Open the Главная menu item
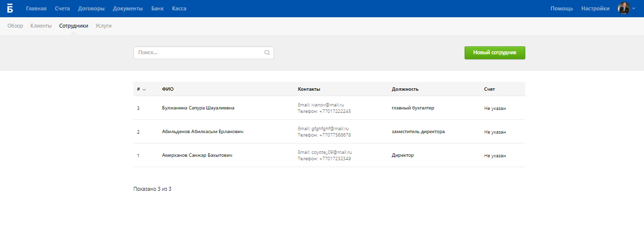This screenshot has width=644, height=248. click(36, 8)
